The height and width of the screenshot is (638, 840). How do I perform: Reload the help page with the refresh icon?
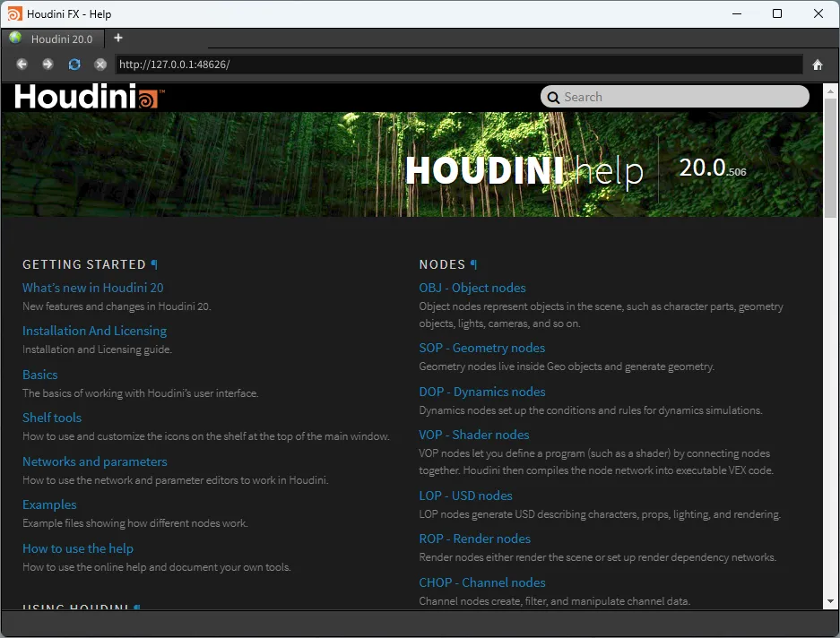coord(74,65)
